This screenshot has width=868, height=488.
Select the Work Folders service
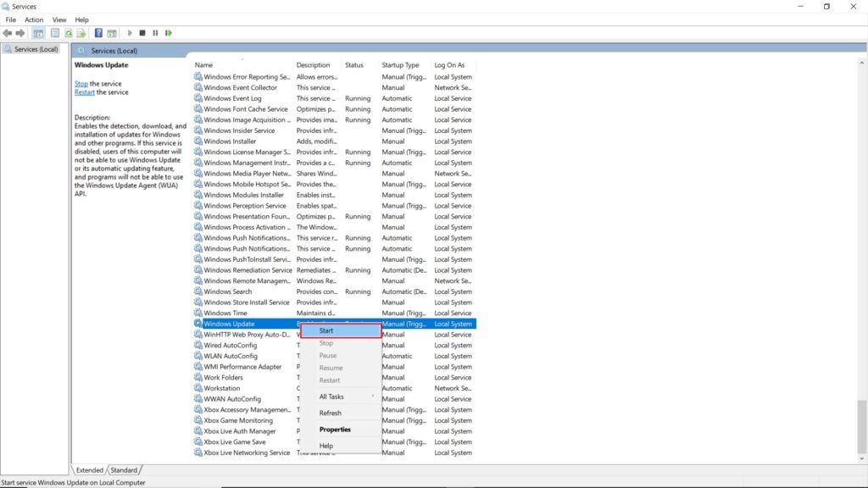pos(334,377)
